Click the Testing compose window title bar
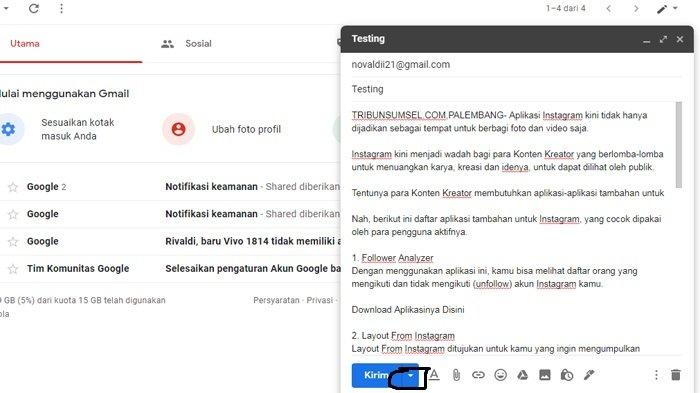The image size is (700, 393). tap(517, 39)
